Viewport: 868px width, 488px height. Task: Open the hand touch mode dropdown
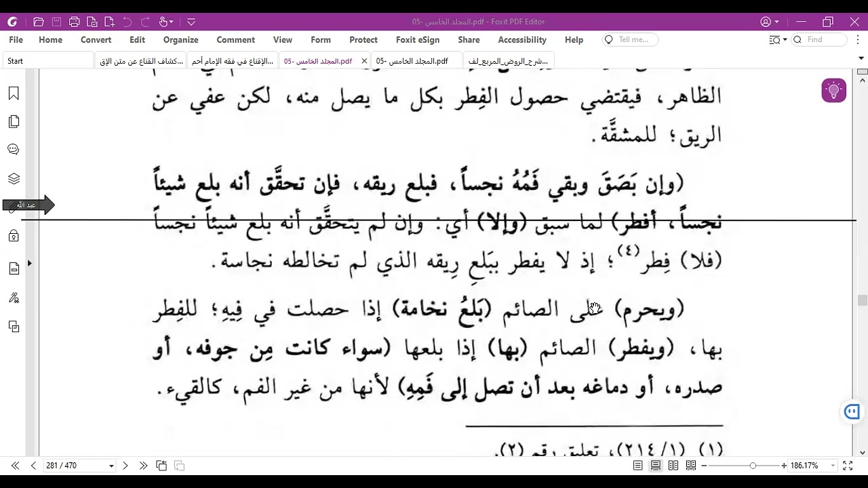(166, 22)
